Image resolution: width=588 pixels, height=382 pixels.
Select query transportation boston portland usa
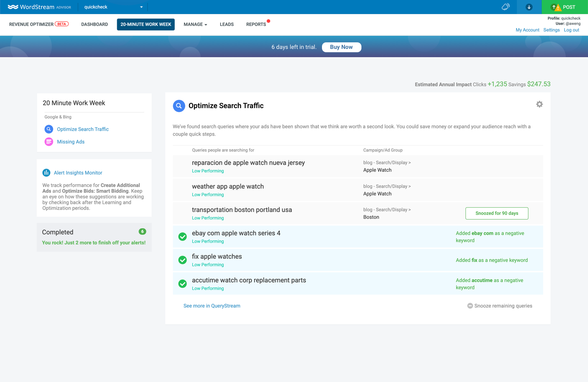[x=242, y=210]
